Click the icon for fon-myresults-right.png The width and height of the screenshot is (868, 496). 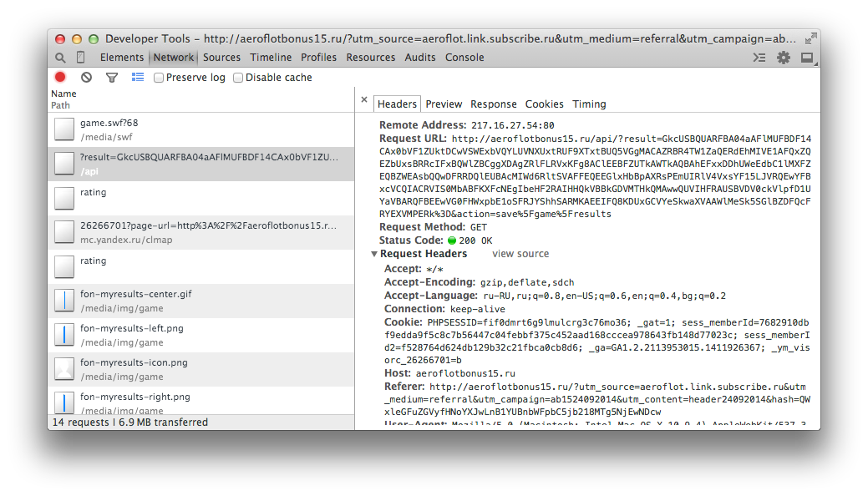point(64,402)
